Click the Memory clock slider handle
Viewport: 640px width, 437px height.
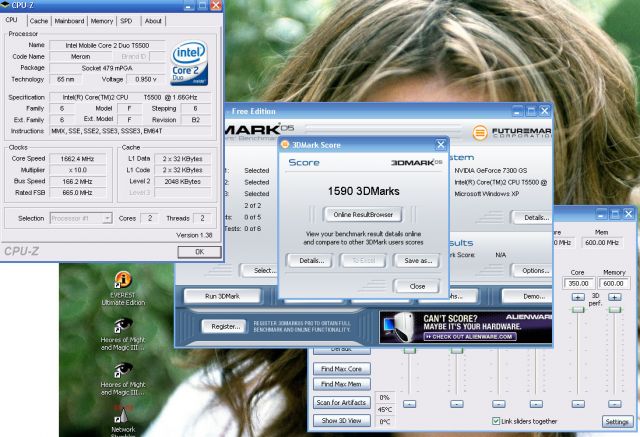click(615, 310)
